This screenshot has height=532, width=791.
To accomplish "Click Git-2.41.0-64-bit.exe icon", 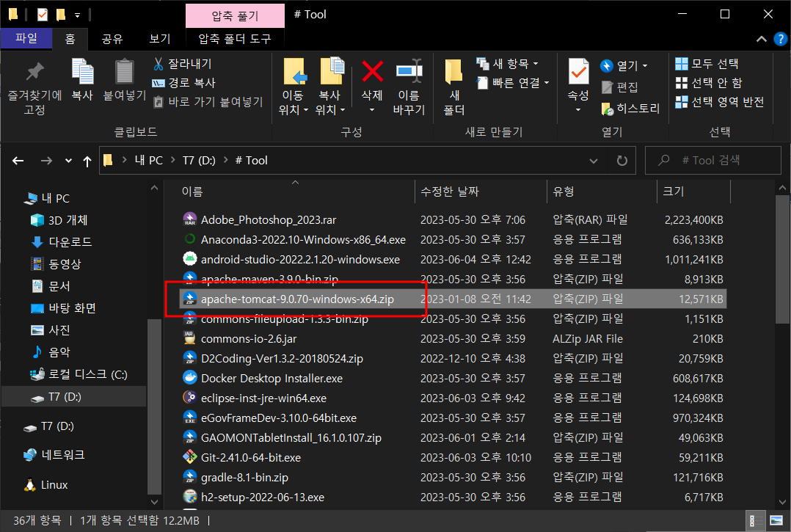I will coord(189,457).
